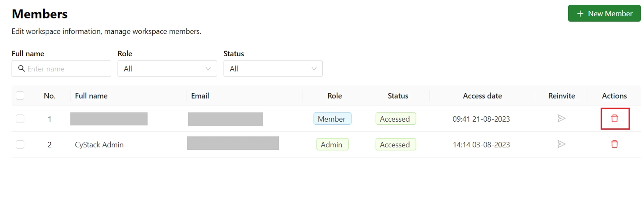Click the Admin role badge for CyStack Admin

coord(332,144)
